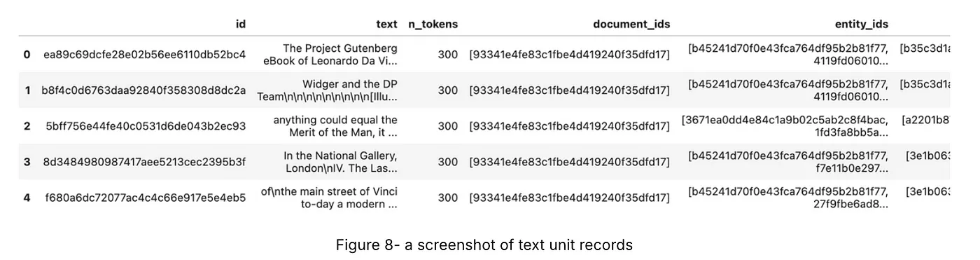Image resolution: width=980 pixels, height=260 pixels.
Task: Click the n_tokens column header
Action: pos(433,24)
